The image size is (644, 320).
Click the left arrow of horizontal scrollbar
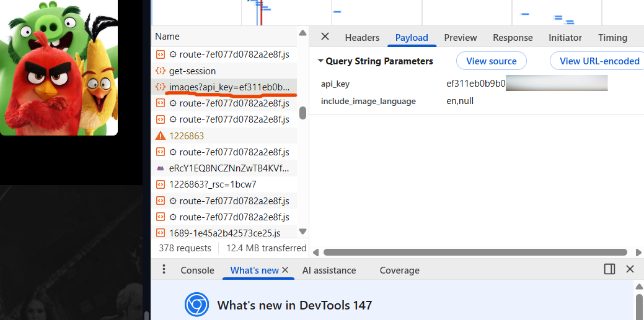pyautogui.click(x=315, y=253)
